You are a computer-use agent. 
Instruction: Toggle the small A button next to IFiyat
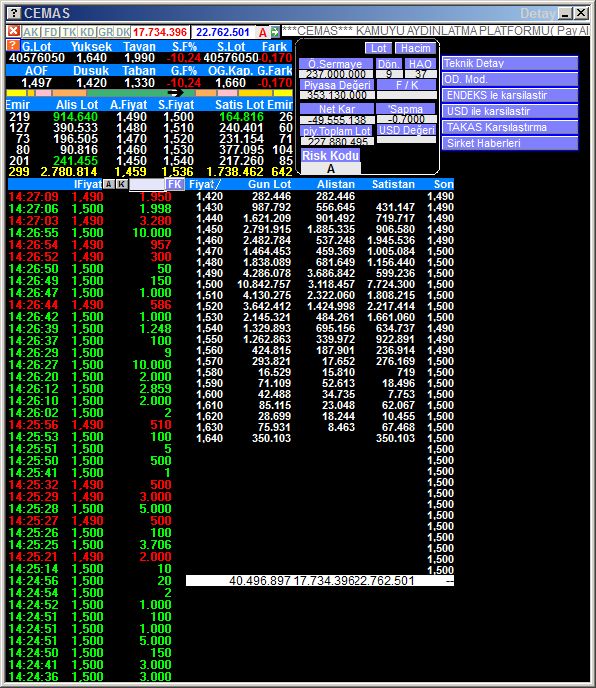click(x=108, y=184)
